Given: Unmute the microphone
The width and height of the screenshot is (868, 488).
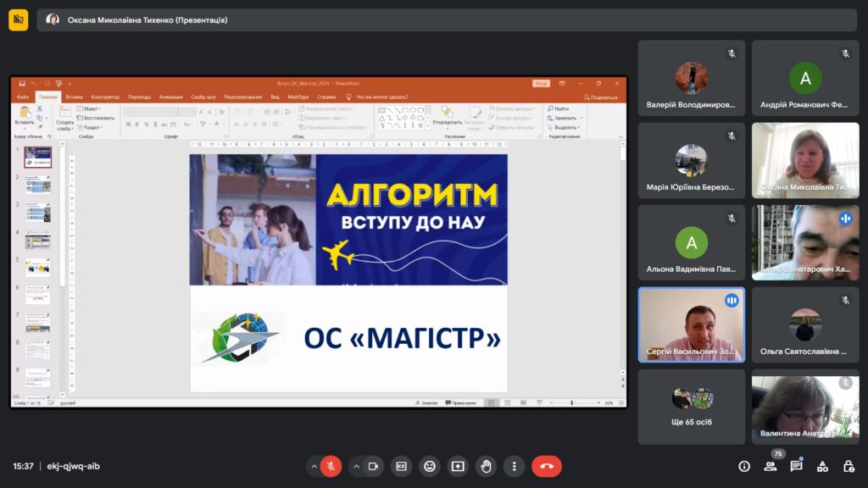Looking at the screenshot, I should (331, 466).
